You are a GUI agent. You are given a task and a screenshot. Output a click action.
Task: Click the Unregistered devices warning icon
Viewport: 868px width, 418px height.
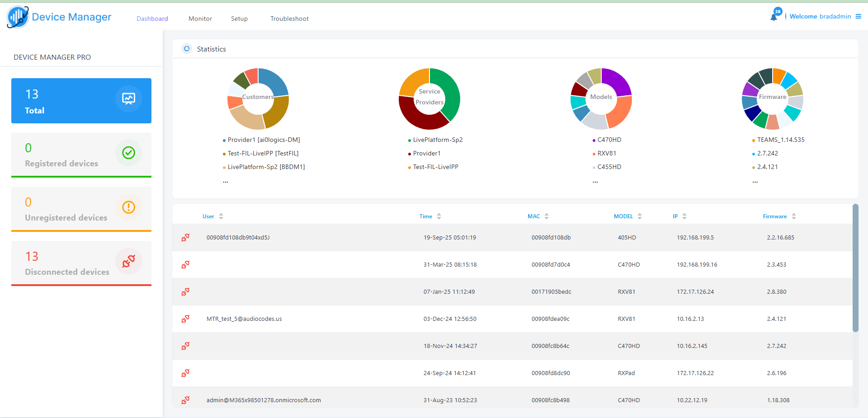point(128,207)
